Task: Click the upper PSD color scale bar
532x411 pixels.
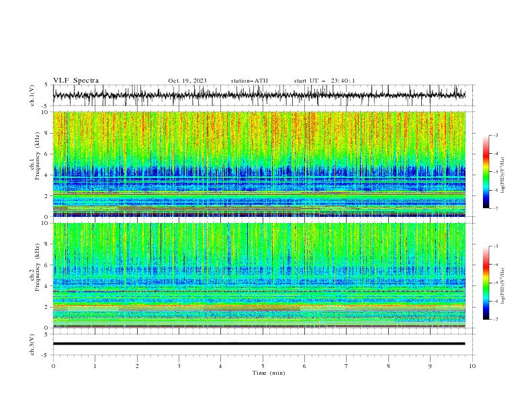Action: coord(486,172)
